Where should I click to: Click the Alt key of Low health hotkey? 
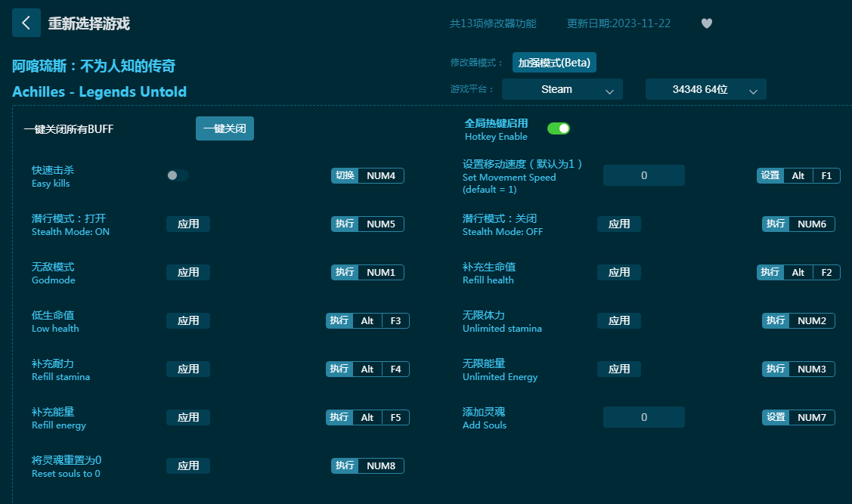coord(367,321)
